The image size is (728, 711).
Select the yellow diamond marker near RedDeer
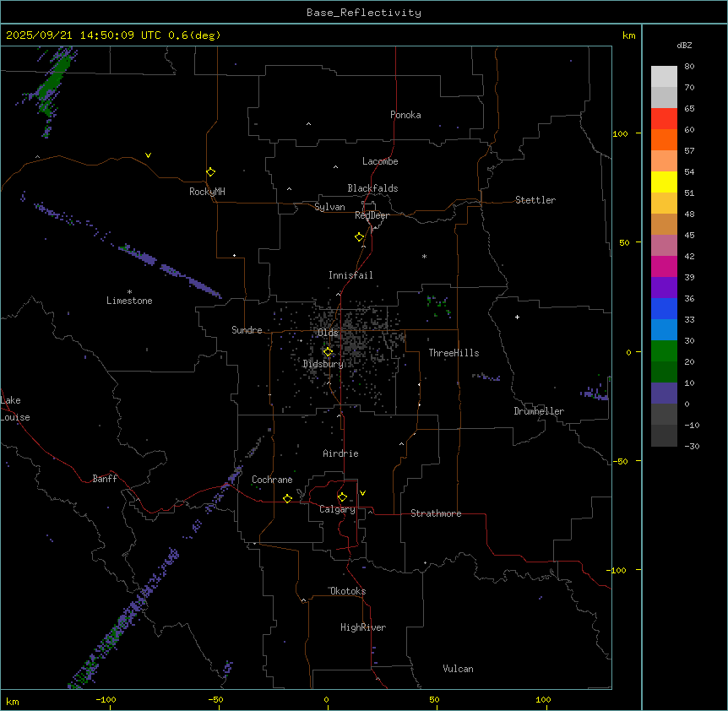(x=359, y=236)
